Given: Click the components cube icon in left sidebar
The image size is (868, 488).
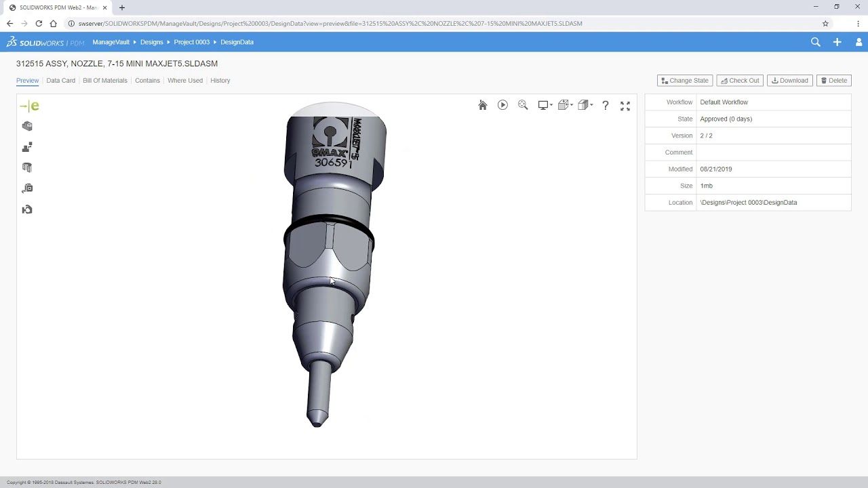Looking at the screenshot, I should pos(27,126).
